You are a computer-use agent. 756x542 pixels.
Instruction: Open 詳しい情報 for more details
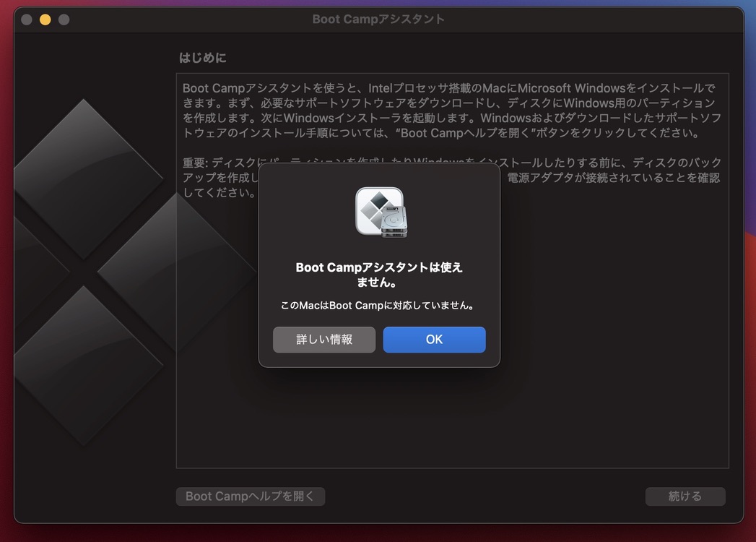(324, 340)
